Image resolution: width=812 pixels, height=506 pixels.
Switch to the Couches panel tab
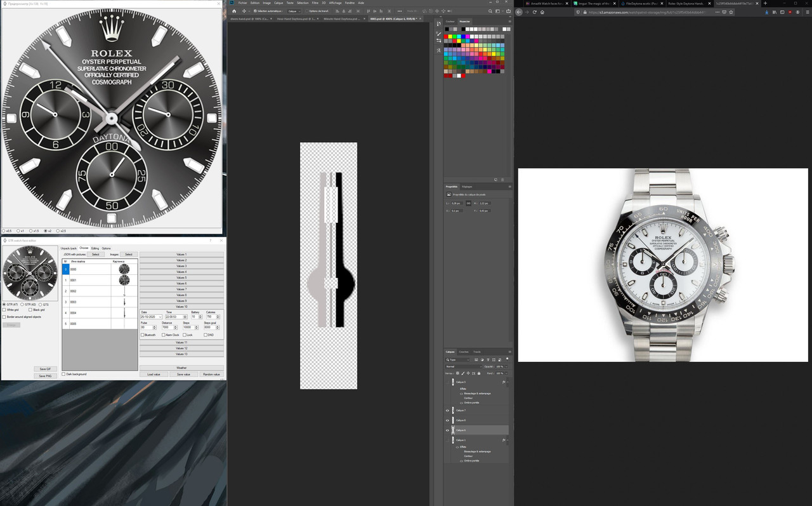point(464,352)
